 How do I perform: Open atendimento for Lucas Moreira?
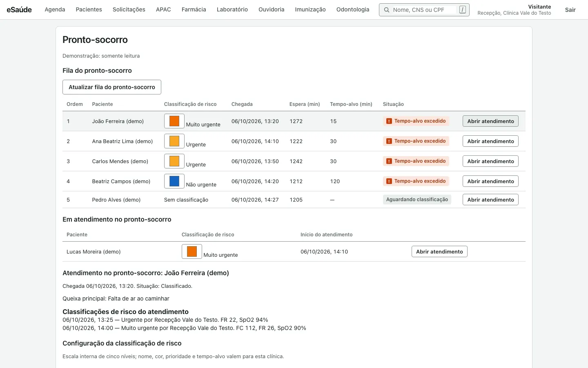click(x=439, y=251)
